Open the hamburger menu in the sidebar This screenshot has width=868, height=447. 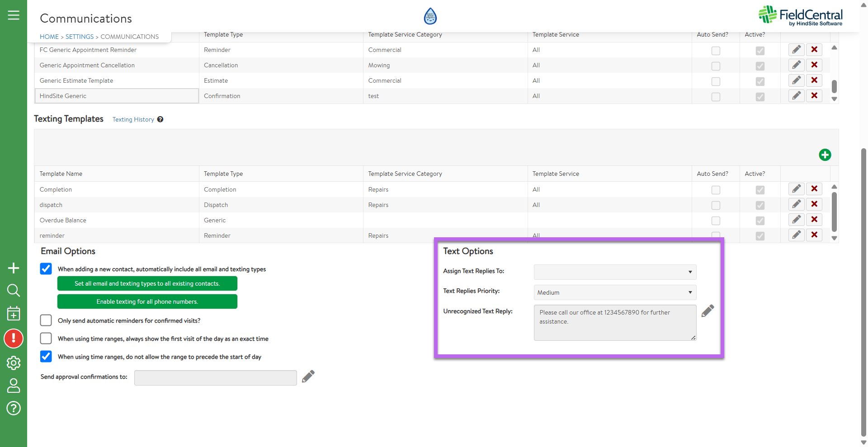tap(14, 15)
